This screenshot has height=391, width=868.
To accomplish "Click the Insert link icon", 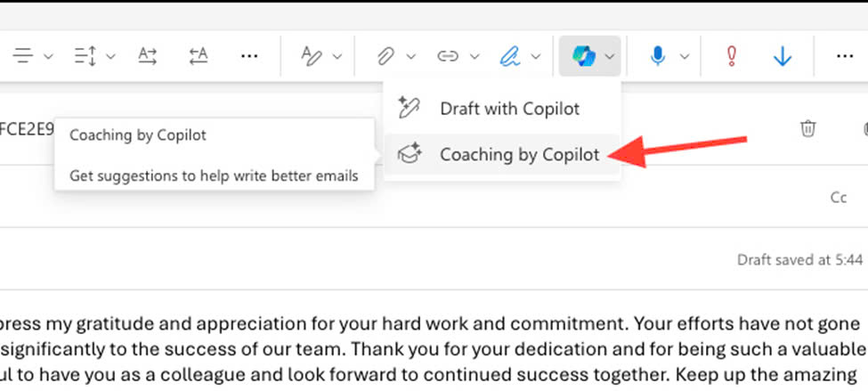I will [x=448, y=56].
